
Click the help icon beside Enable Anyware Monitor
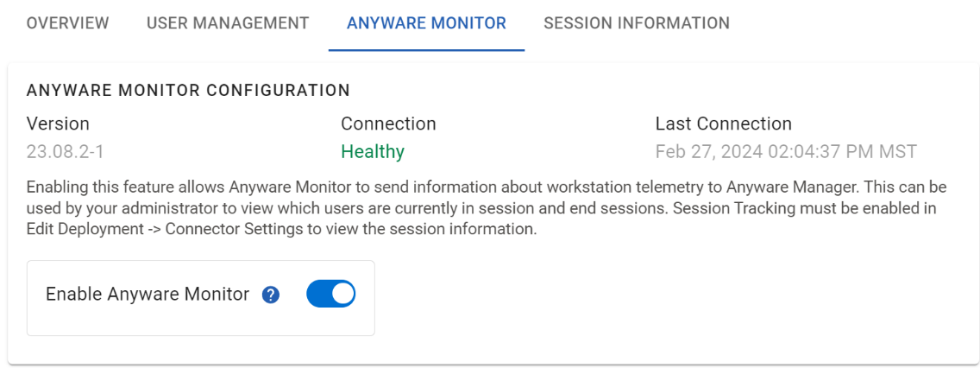pyautogui.click(x=270, y=295)
